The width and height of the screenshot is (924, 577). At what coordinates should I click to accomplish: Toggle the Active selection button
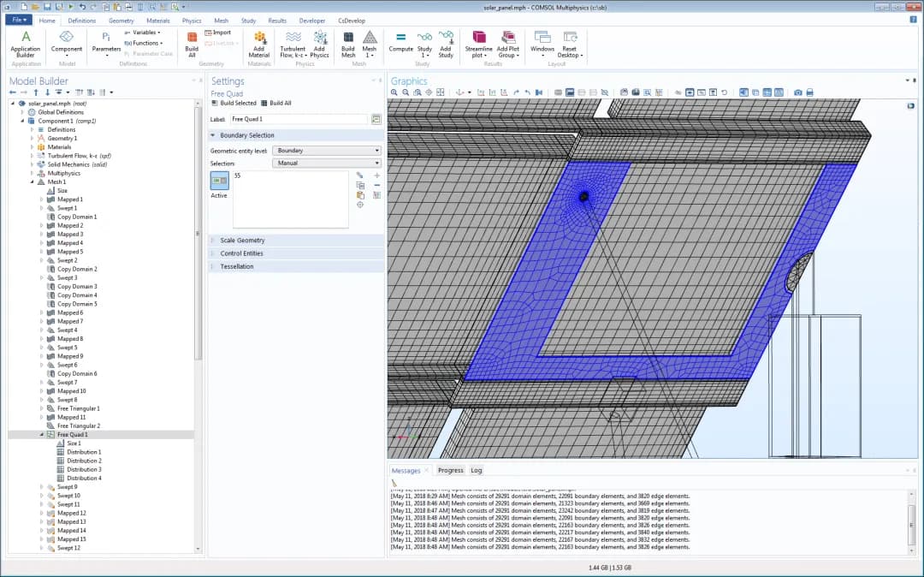(x=220, y=181)
